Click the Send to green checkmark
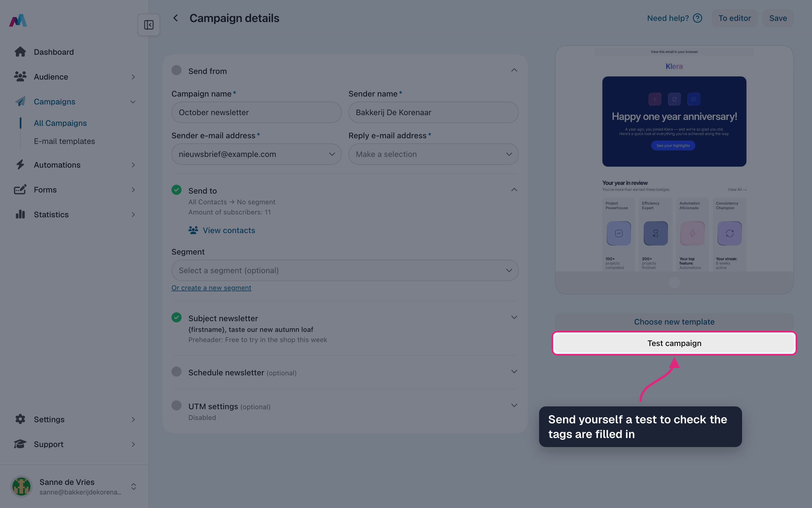This screenshot has width=812, height=508. pos(176,190)
